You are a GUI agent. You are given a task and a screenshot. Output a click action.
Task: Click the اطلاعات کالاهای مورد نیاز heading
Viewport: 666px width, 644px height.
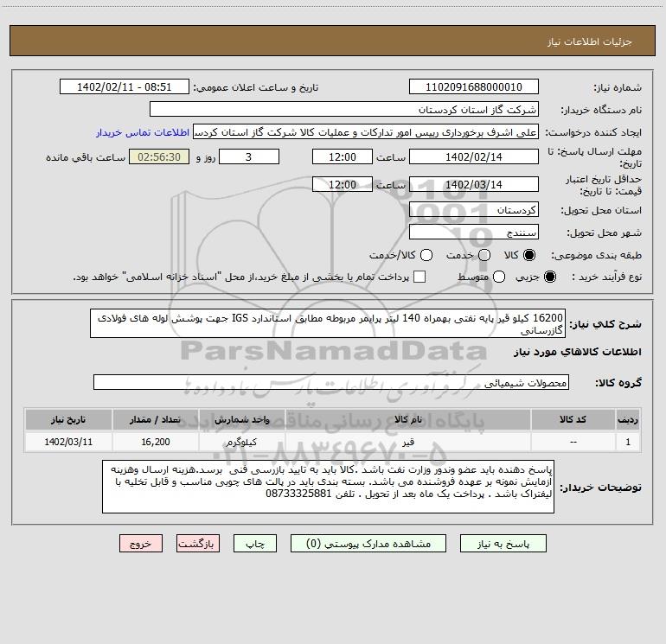[577, 352]
